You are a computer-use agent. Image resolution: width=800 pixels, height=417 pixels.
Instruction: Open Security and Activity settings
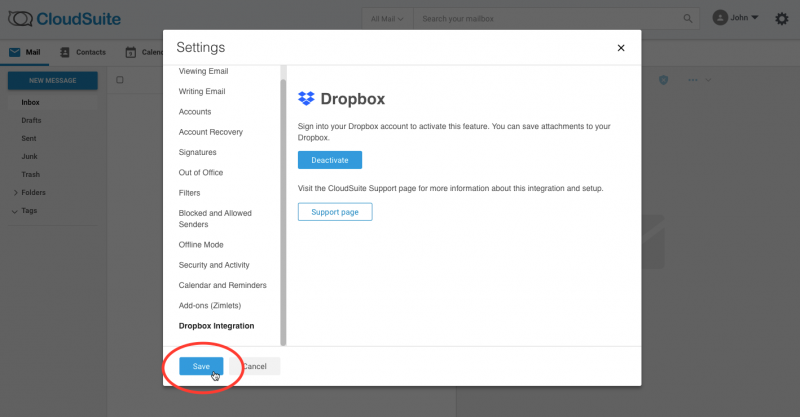click(214, 265)
